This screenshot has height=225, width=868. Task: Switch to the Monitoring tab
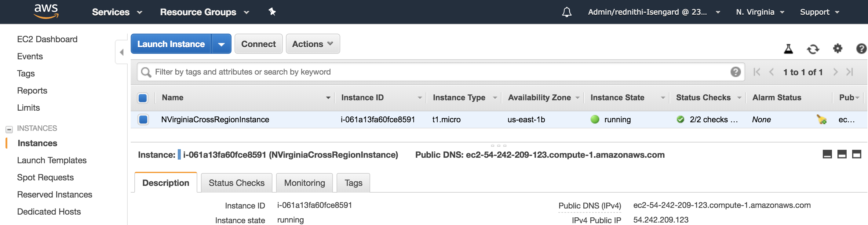[x=305, y=183]
